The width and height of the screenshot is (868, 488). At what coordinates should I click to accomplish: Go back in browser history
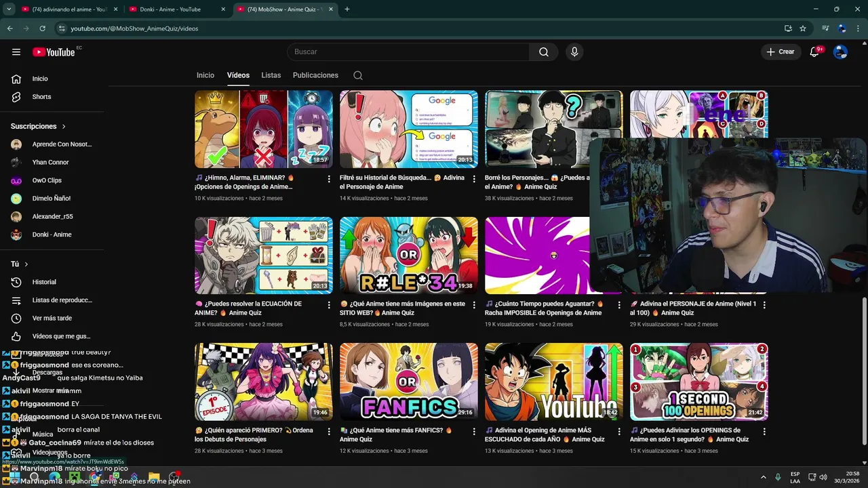tap(9, 28)
